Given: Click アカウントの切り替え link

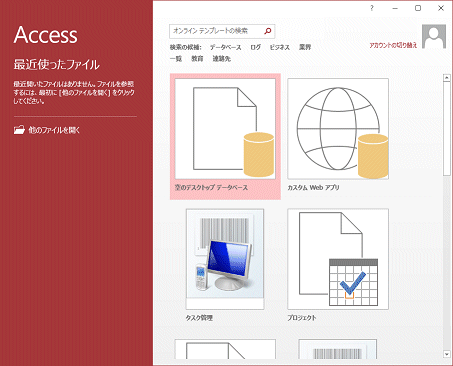Looking at the screenshot, I should [393, 45].
